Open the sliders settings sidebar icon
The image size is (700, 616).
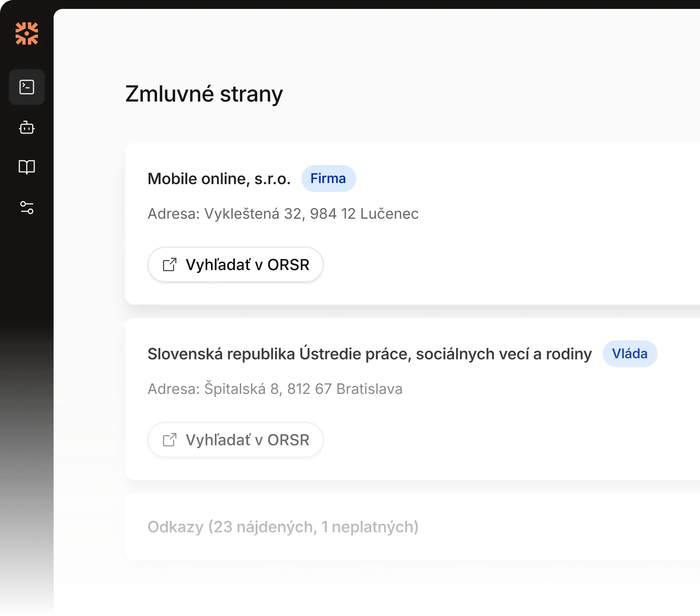27,207
